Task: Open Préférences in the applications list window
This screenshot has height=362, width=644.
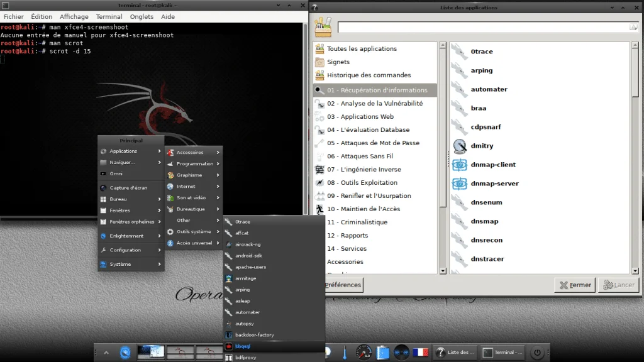Action: coord(343,285)
